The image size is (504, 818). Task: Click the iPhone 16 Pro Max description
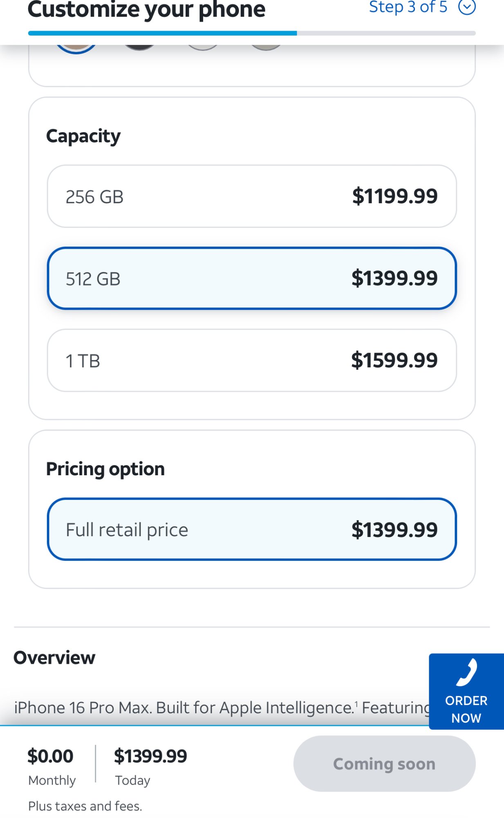click(x=221, y=708)
